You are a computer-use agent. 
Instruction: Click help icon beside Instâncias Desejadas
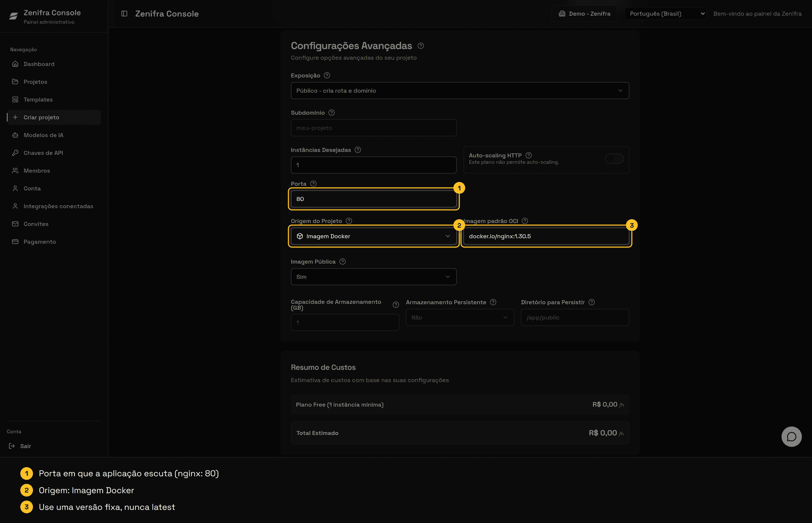pyautogui.click(x=358, y=150)
